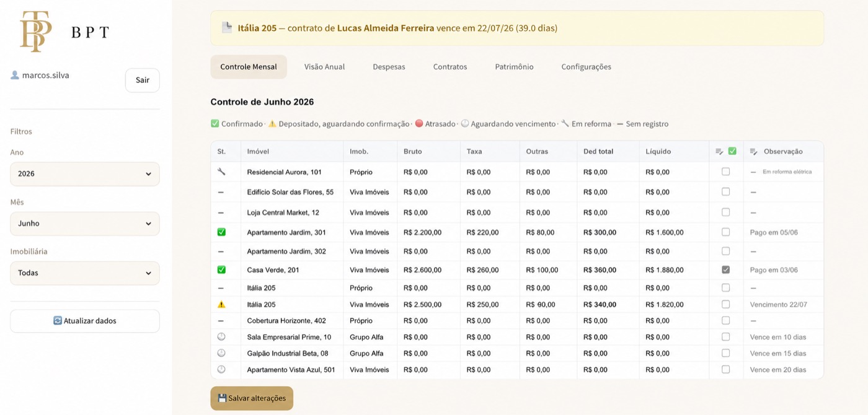Tick confirm checkbox for Apartamento Jardim, 301
The height and width of the screenshot is (415, 868).
pos(725,232)
